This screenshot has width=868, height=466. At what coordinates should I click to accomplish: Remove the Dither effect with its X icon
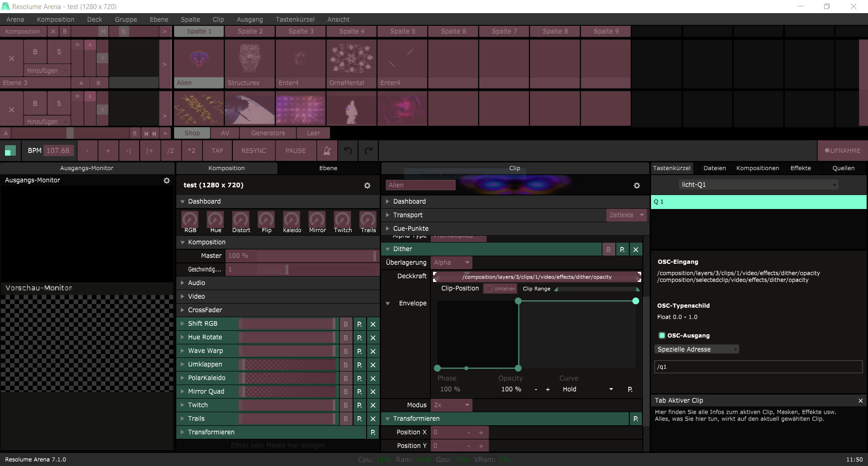click(636, 249)
